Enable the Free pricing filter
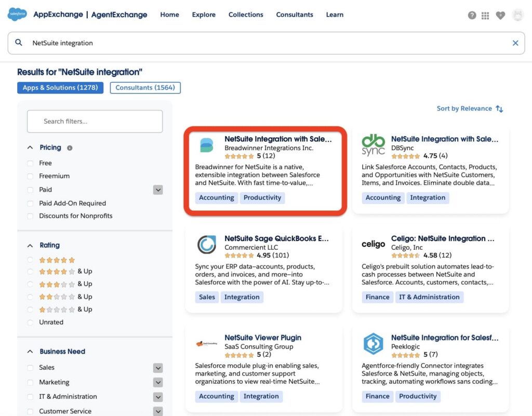The image size is (532, 416). [31, 163]
